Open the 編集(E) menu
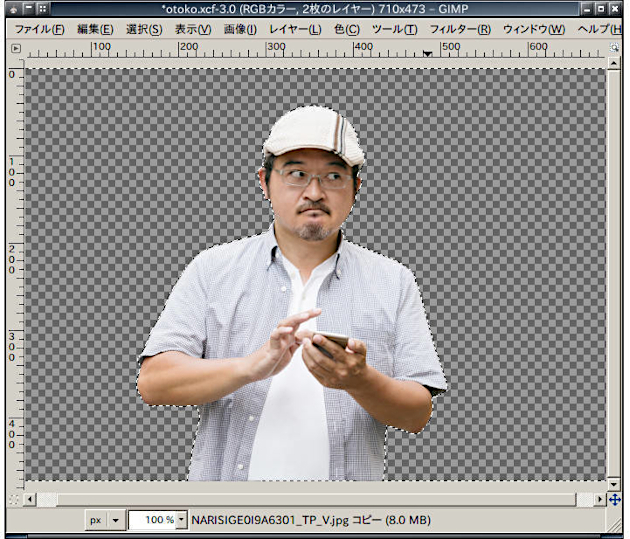 (95, 29)
